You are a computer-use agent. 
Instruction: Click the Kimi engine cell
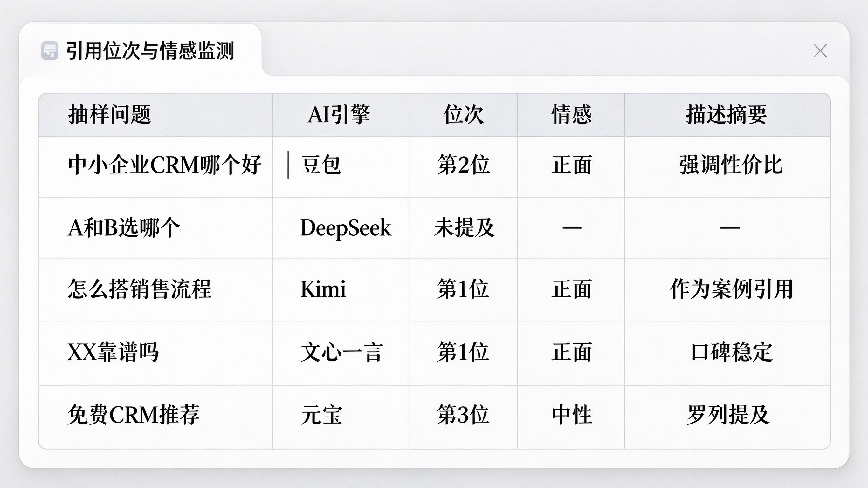tap(341, 290)
